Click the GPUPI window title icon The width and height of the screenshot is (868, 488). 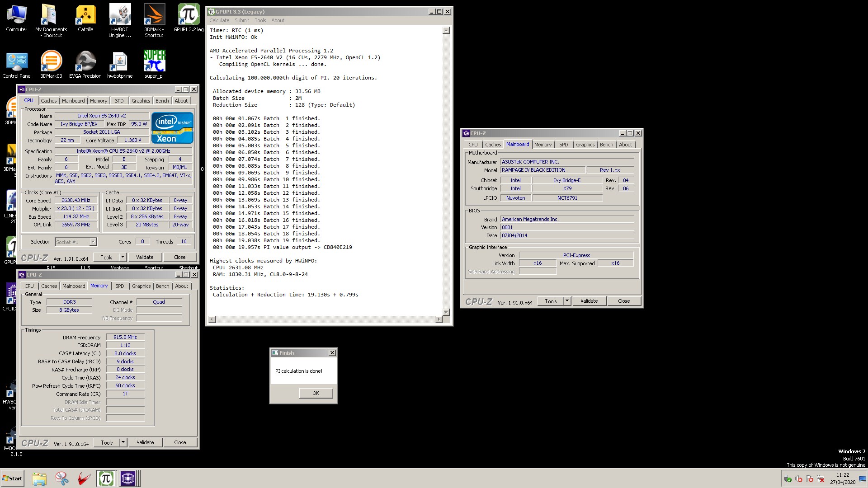(x=211, y=12)
